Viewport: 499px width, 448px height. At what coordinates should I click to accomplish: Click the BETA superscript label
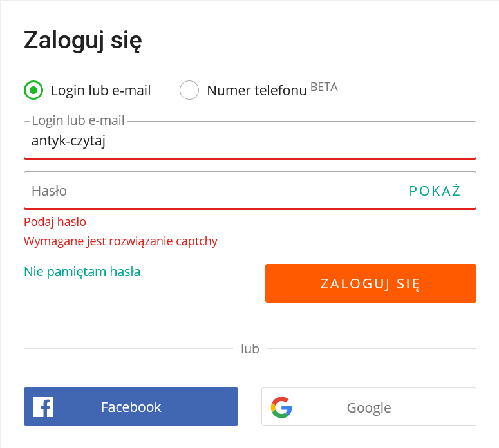(x=324, y=87)
